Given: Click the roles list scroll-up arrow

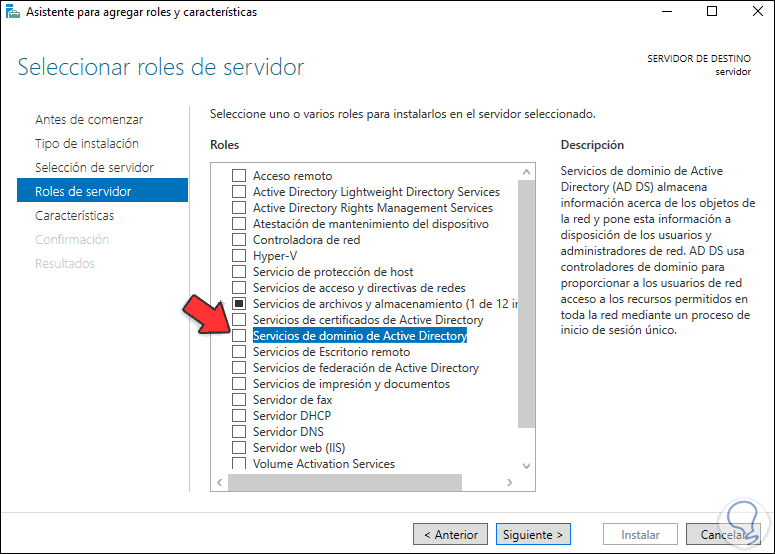Looking at the screenshot, I should 526,171.
